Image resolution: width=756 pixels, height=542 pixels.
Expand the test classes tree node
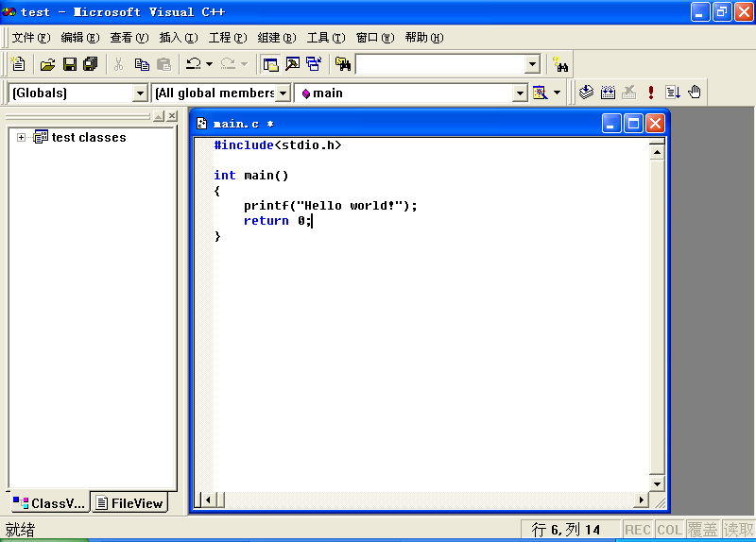pyautogui.click(x=21, y=137)
